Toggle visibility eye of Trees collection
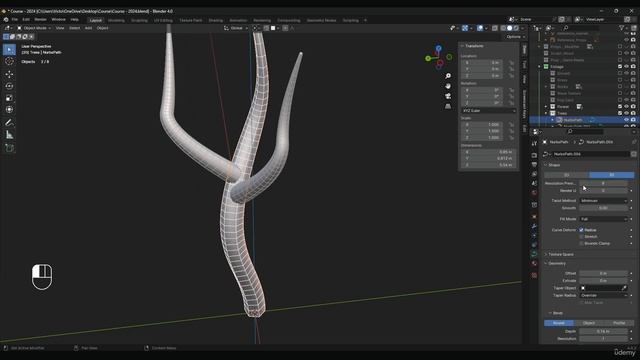The width and height of the screenshot is (640, 360). (627, 113)
